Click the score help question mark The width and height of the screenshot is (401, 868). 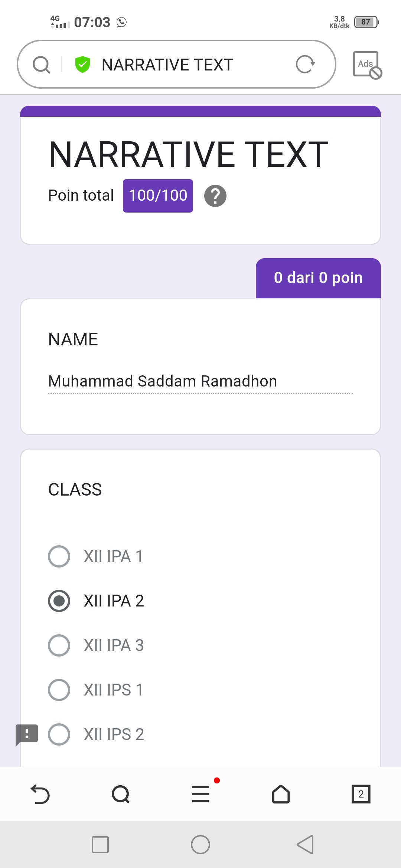coord(215,196)
